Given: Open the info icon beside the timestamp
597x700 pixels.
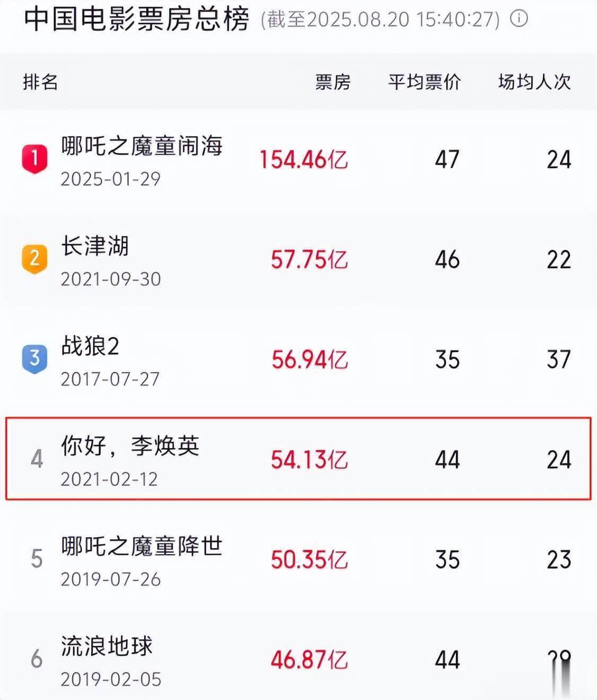Looking at the screenshot, I should click(x=519, y=19).
